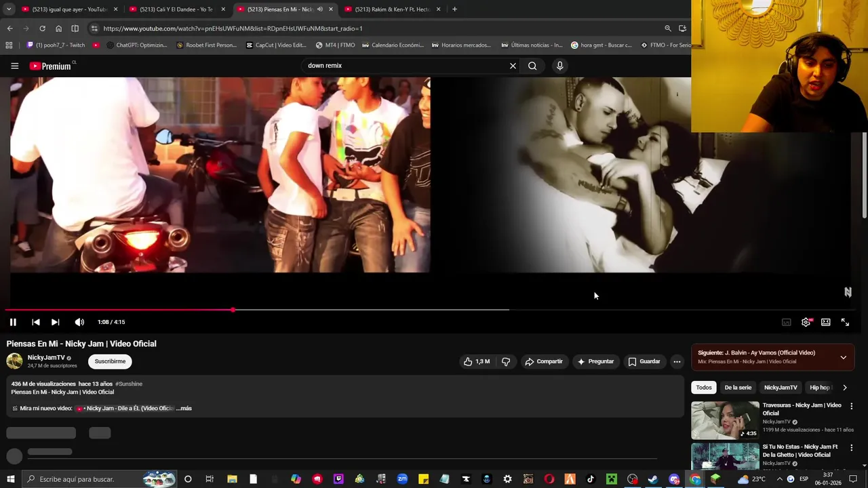Go to browser home page

click(58, 28)
